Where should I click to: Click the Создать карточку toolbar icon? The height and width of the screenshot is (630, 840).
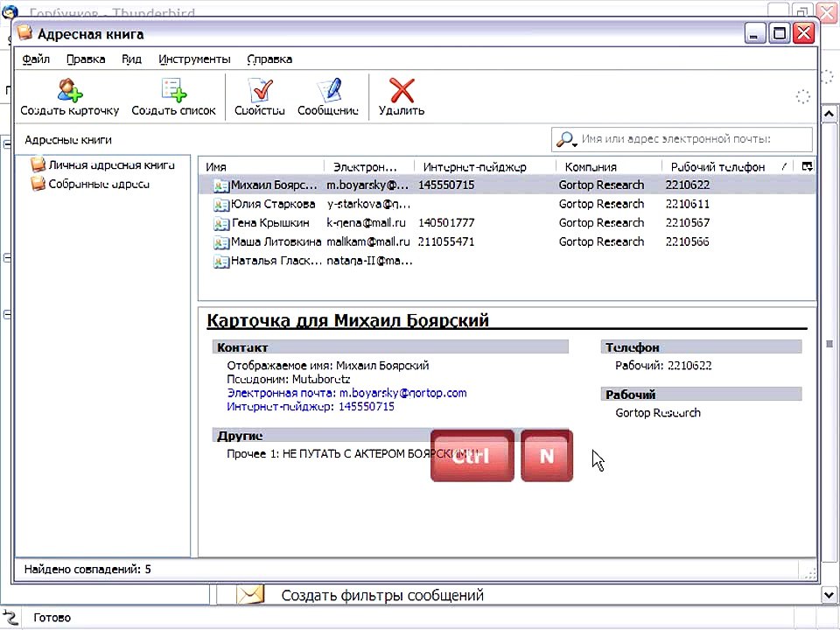[70, 90]
